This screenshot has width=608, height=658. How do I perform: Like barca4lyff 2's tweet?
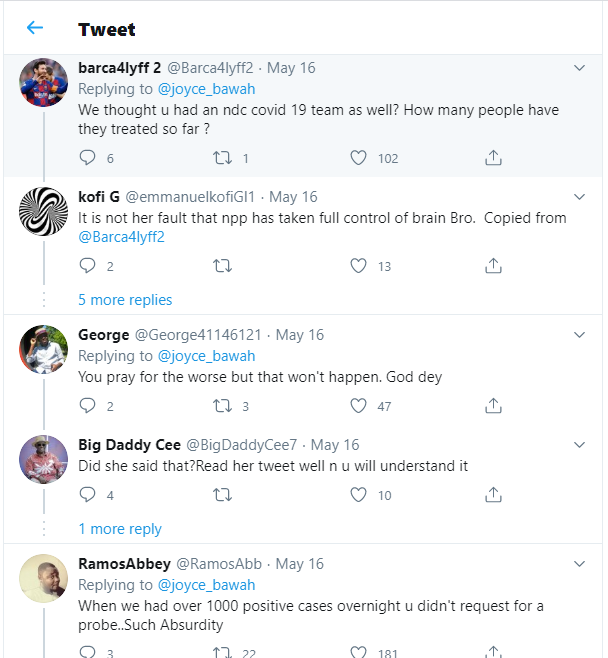(359, 157)
